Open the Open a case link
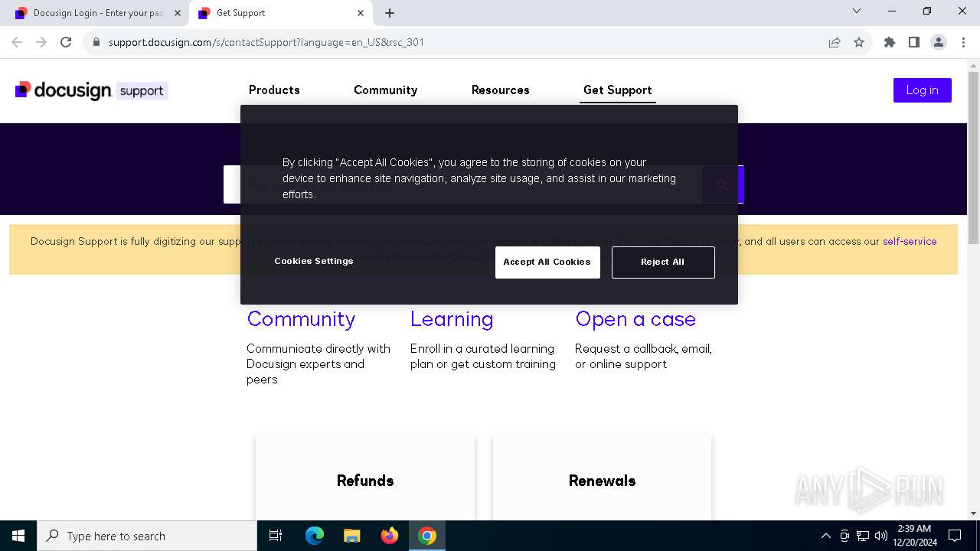Viewport: 980px width, 551px height. (635, 319)
